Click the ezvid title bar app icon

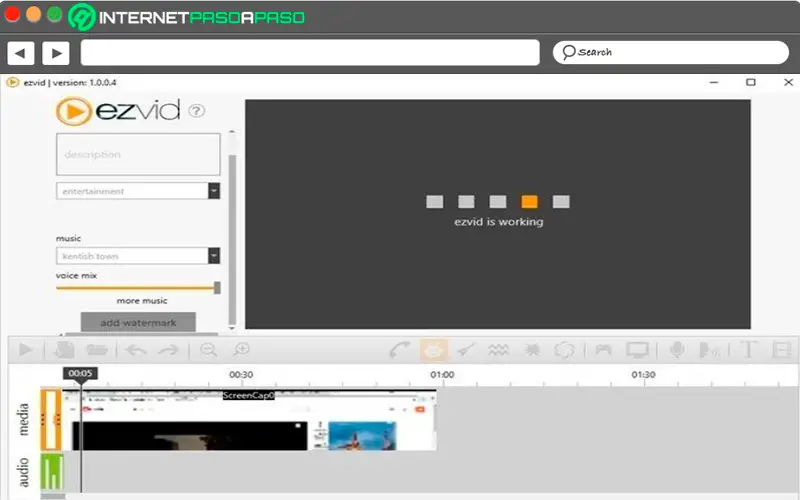click(13, 82)
